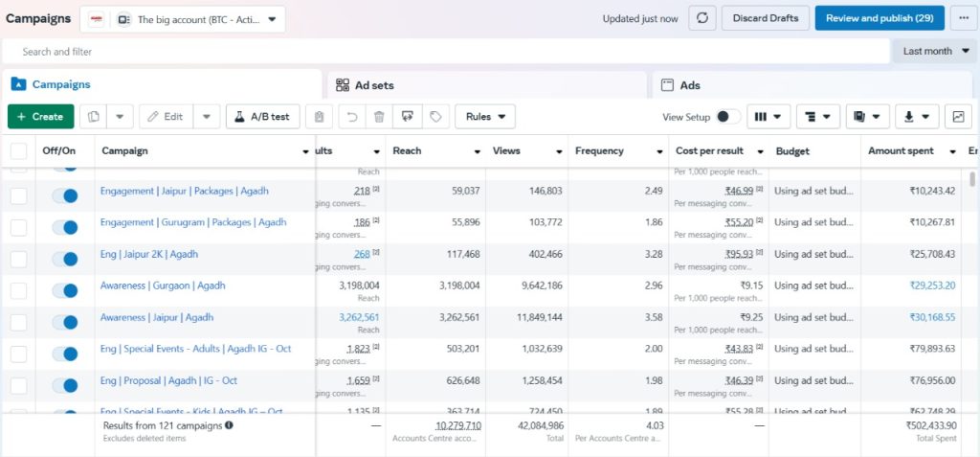Click the ₹30,168.55 amount spent link
Image resolution: width=980 pixels, height=457 pixels.
click(932, 317)
